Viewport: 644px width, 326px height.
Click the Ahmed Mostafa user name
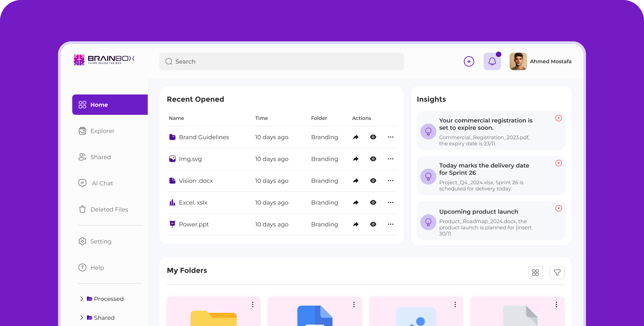point(551,61)
